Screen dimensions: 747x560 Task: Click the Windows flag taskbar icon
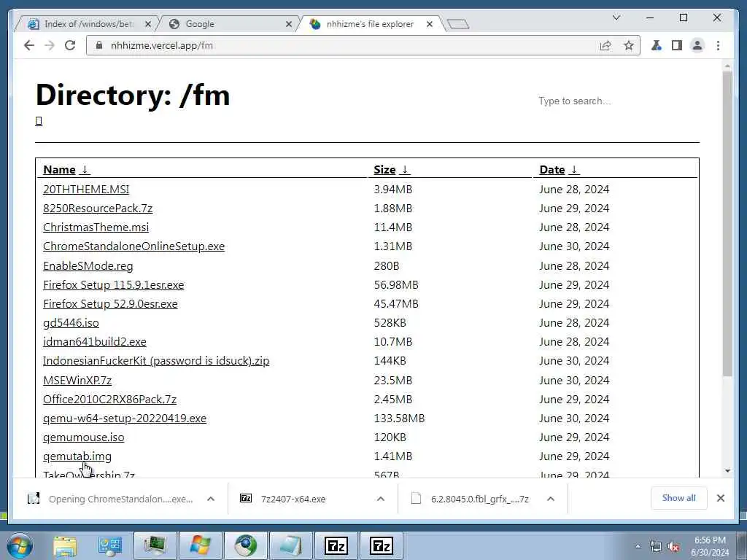click(x=200, y=545)
